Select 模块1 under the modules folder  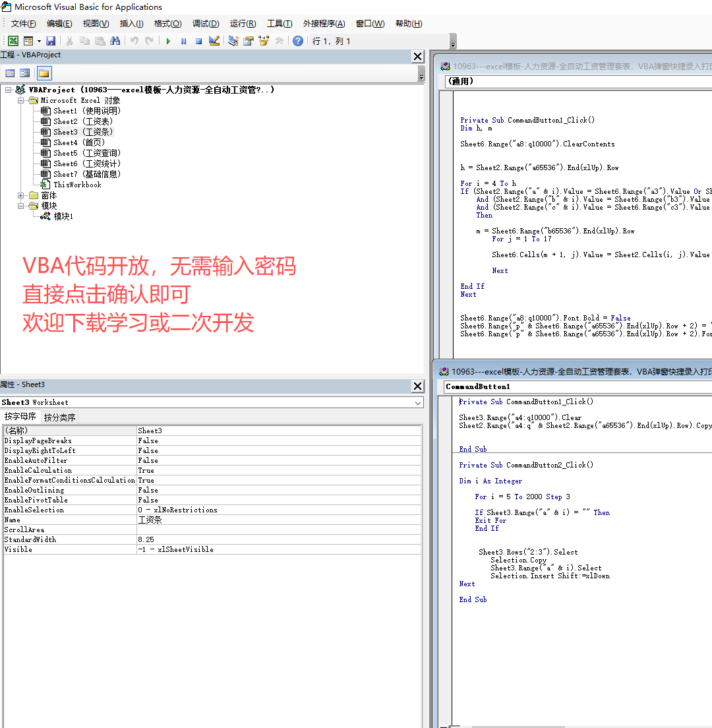pos(63,216)
